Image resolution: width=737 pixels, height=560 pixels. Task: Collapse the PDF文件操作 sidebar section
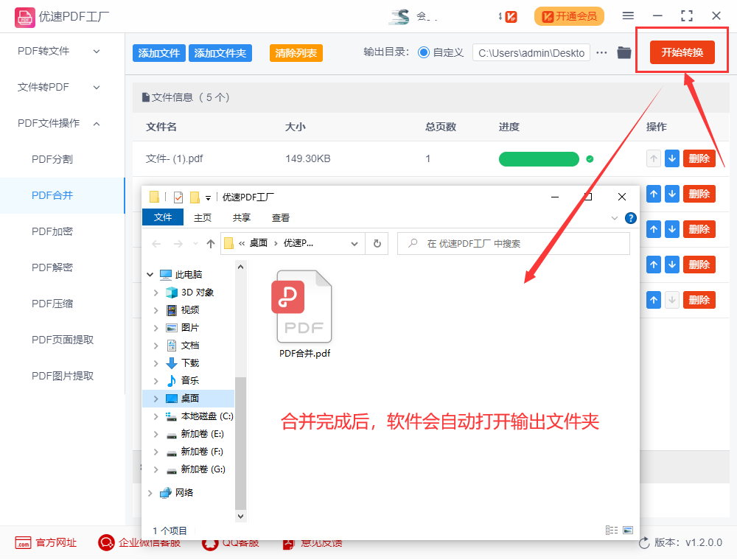tap(59, 123)
